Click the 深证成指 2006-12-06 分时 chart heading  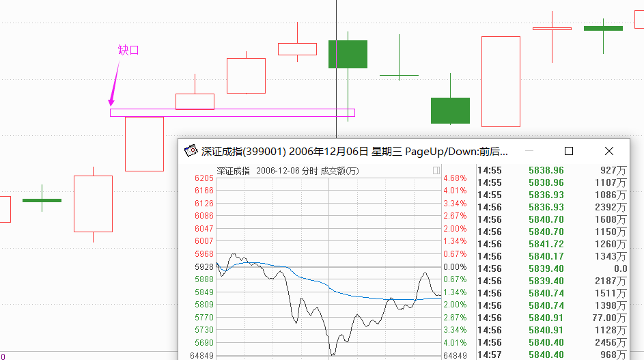288,171
